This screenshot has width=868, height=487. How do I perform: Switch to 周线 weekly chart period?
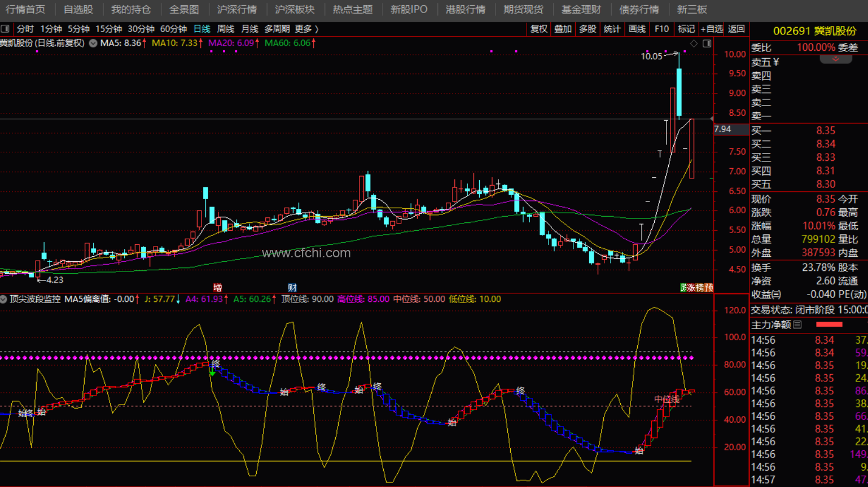tap(225, 29)
